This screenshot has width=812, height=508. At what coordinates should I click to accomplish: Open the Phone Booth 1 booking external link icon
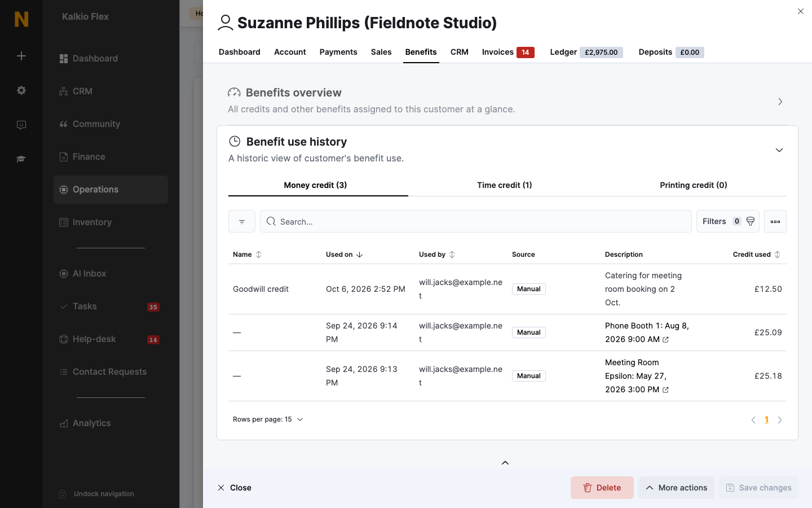click(665, 340)
